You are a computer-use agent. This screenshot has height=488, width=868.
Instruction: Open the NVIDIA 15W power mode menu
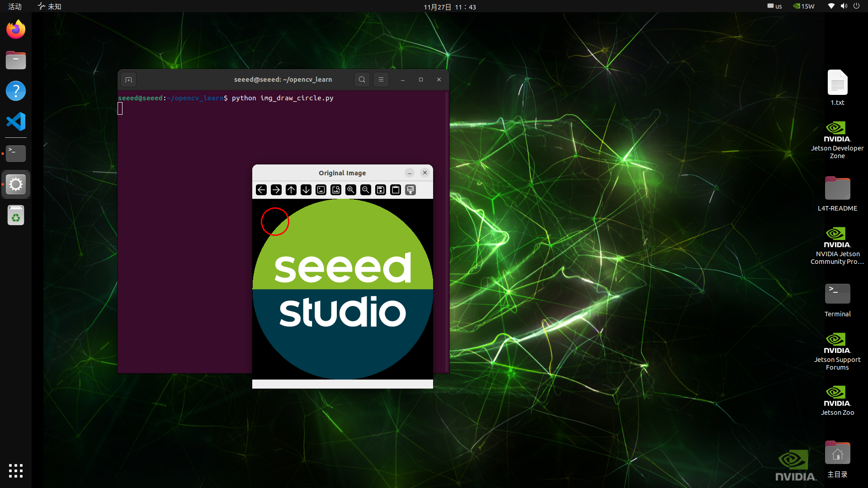pyautogui.click(x=804, y=6)
